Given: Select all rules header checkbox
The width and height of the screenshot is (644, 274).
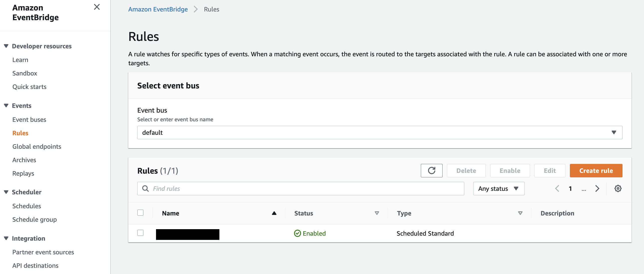Looking at the screenshot, I should [140, 213].
